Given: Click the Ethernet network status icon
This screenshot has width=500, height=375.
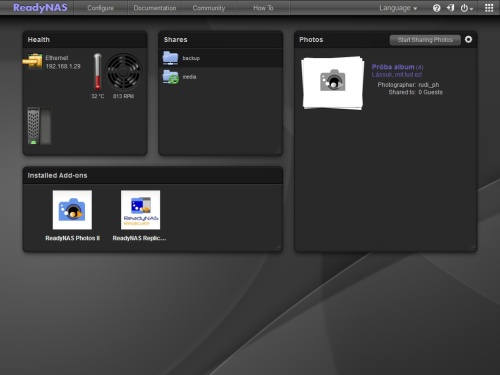Looking at the screenshot, I should point(32,61).
